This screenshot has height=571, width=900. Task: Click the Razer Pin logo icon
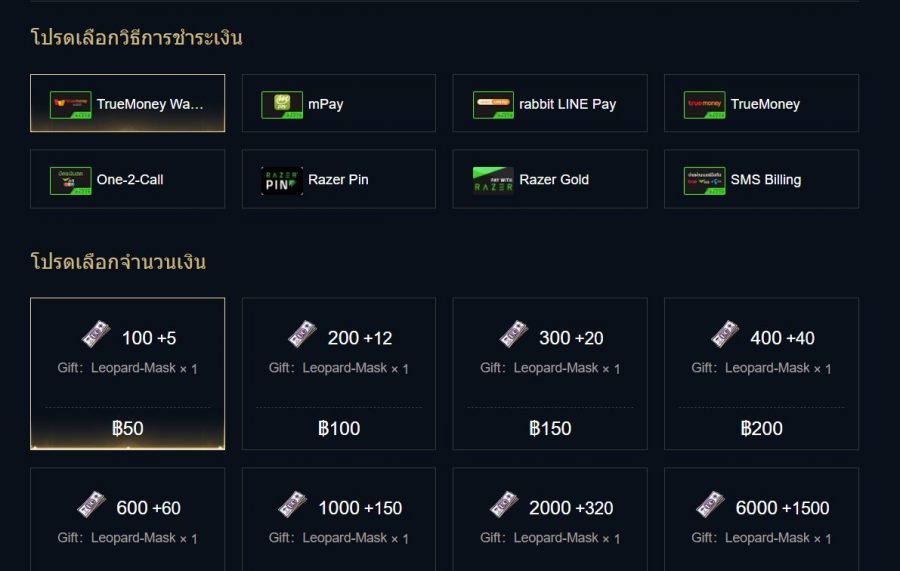(x=281, y=180)
